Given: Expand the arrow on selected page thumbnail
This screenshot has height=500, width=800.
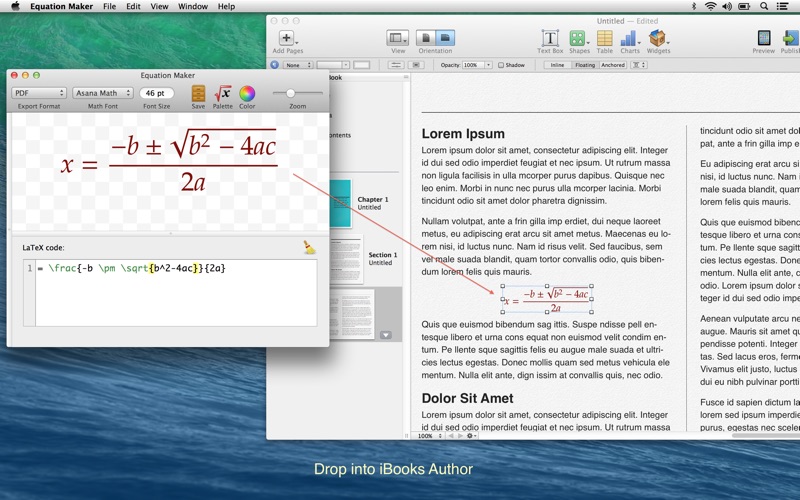Looking at the screenshot, I should coord(386,335).
